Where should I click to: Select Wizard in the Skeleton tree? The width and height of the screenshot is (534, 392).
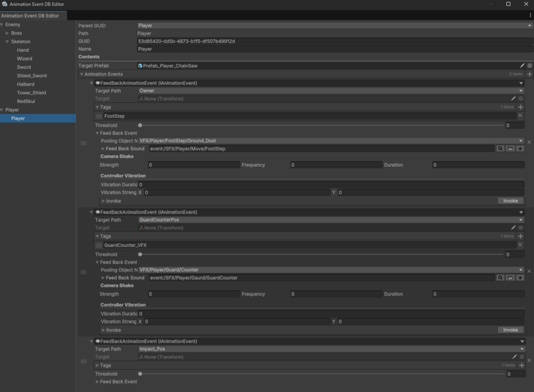click(x=25, y=59)
